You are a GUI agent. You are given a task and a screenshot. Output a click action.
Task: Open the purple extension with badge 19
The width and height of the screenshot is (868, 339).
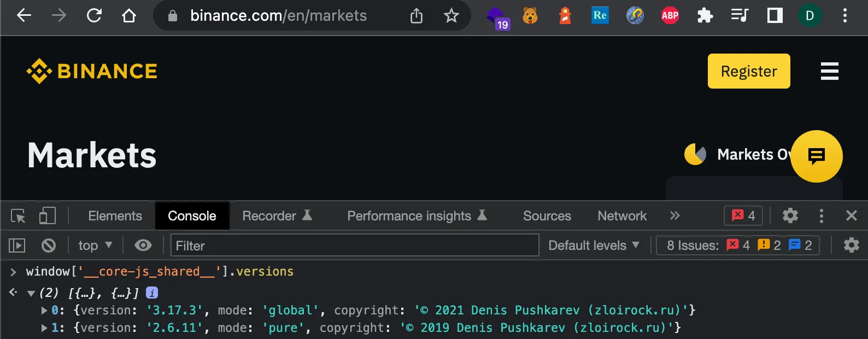coord(497,17)
